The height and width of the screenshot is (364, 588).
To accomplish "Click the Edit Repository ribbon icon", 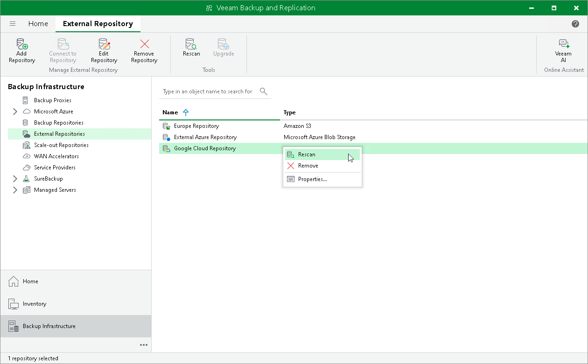I will tap(104, 44).
